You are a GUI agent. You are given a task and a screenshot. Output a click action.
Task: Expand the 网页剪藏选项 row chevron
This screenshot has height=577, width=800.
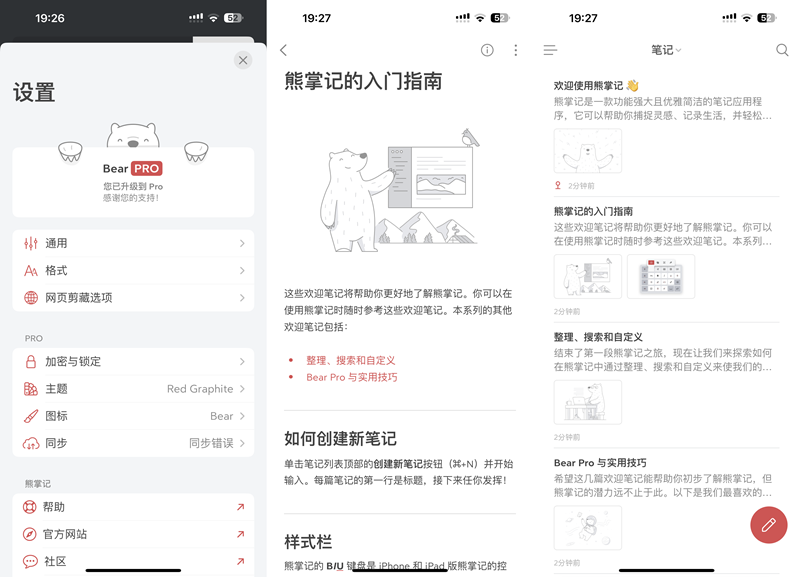pyautogui.click(x=242, y=297)
